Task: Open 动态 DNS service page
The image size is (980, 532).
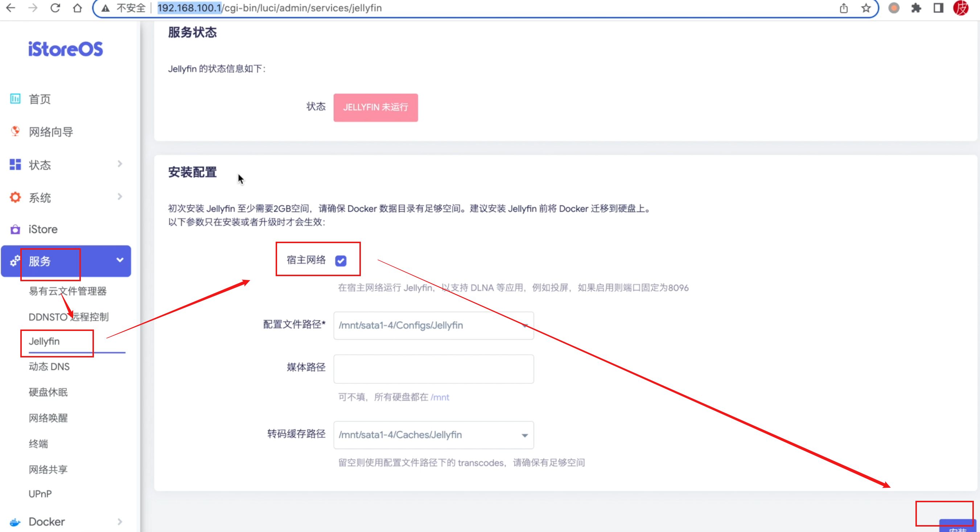Action: click(x=49, y=367)
